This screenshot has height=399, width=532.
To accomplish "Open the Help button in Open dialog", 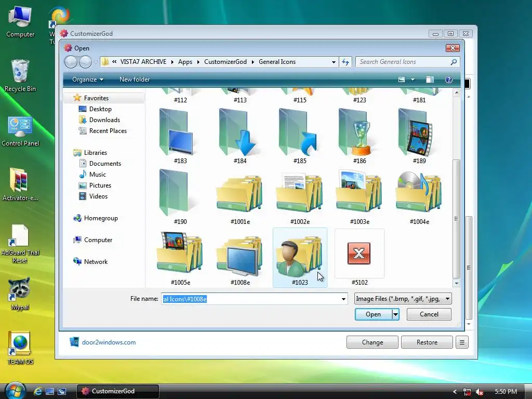I will (x=448, y=79).
